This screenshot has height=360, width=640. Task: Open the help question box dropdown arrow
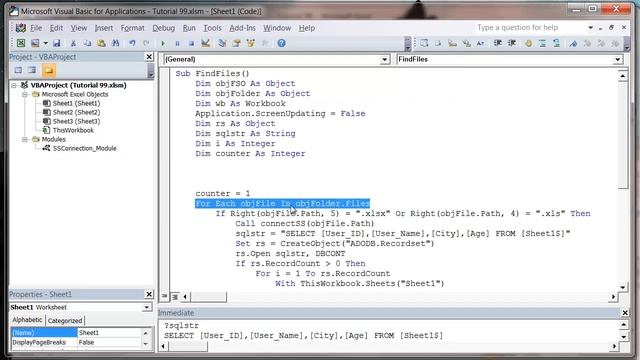pyautogui.click(x=590, y=28)
